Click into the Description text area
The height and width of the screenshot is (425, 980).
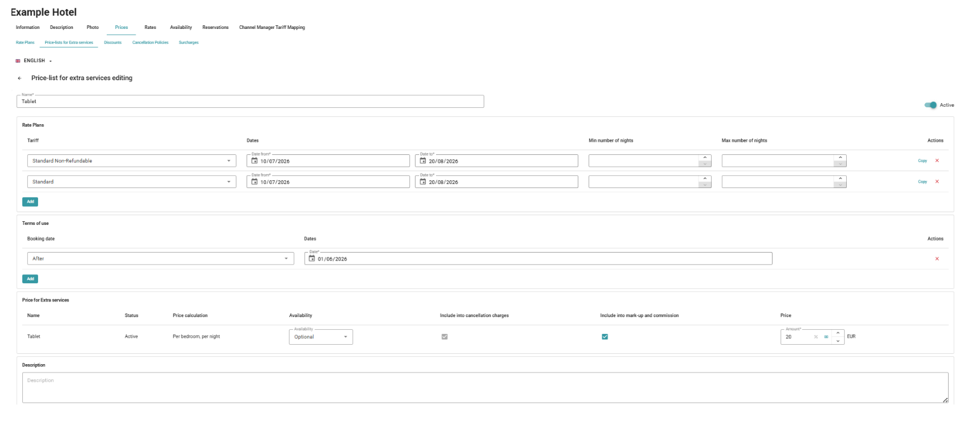[485, 388]
